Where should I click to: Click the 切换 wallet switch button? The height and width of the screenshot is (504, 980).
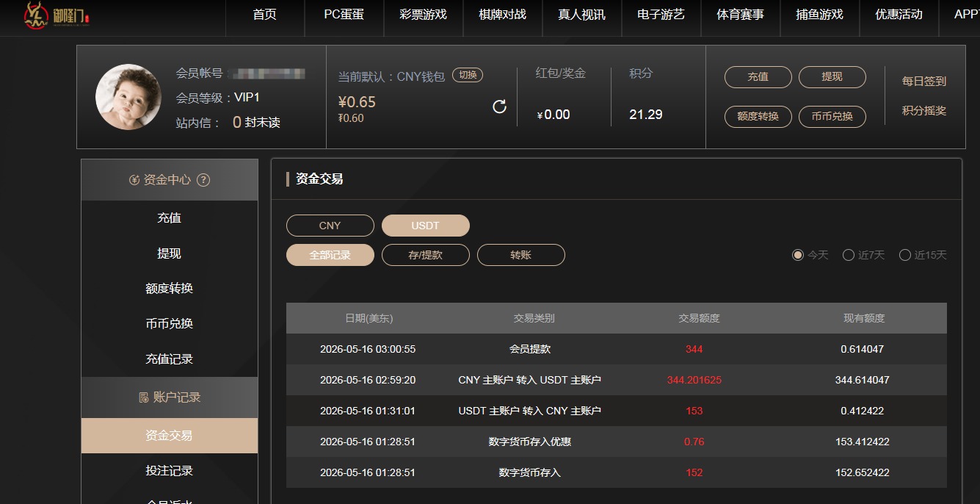point(468,75)
